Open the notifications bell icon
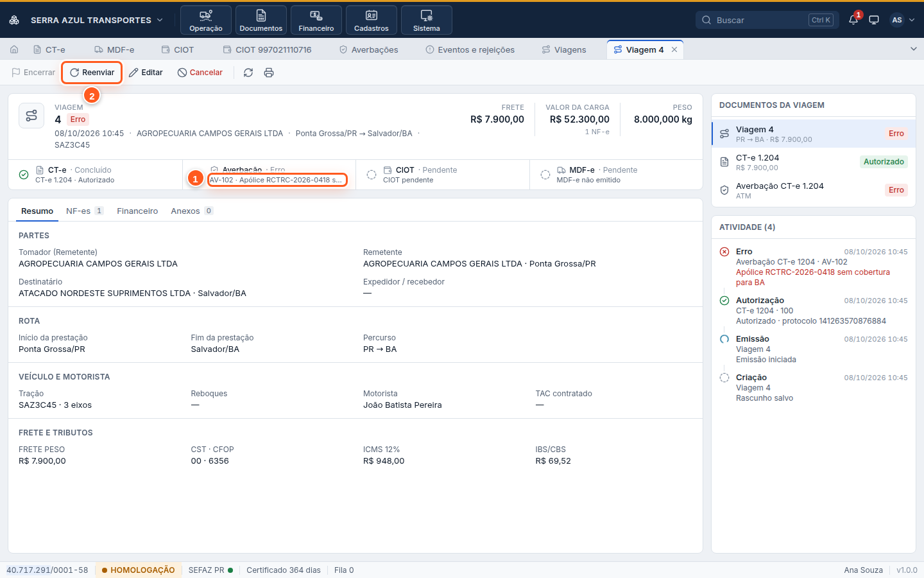This screenshot has height=578, width=924. pyautogui.click(x=853, y=20)
